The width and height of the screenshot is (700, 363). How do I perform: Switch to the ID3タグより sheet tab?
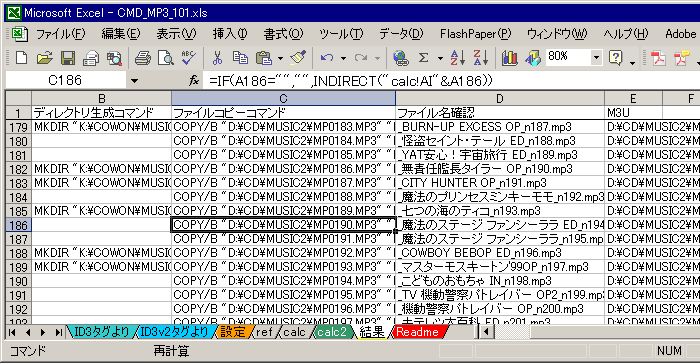tap(101, 332)
